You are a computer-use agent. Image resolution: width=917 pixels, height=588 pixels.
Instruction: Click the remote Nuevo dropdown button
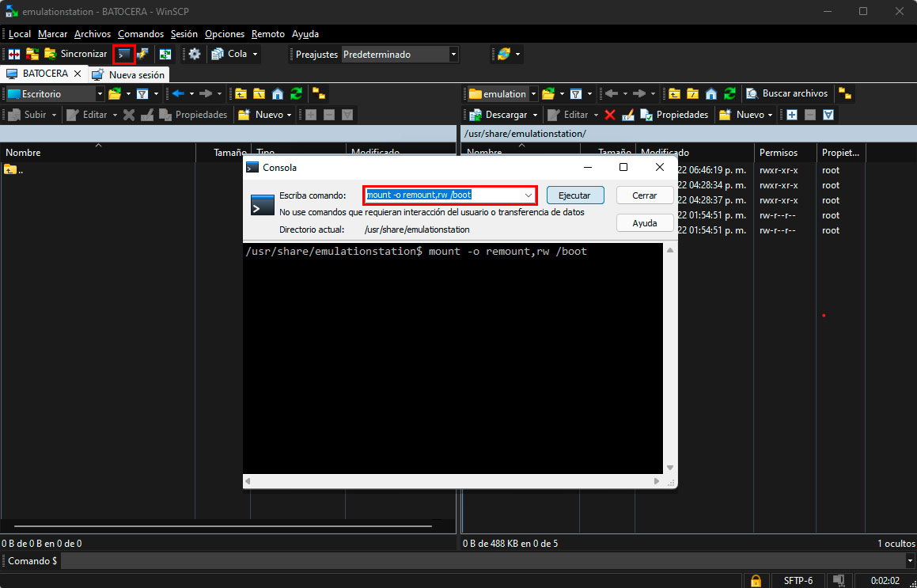click(746, 115)
